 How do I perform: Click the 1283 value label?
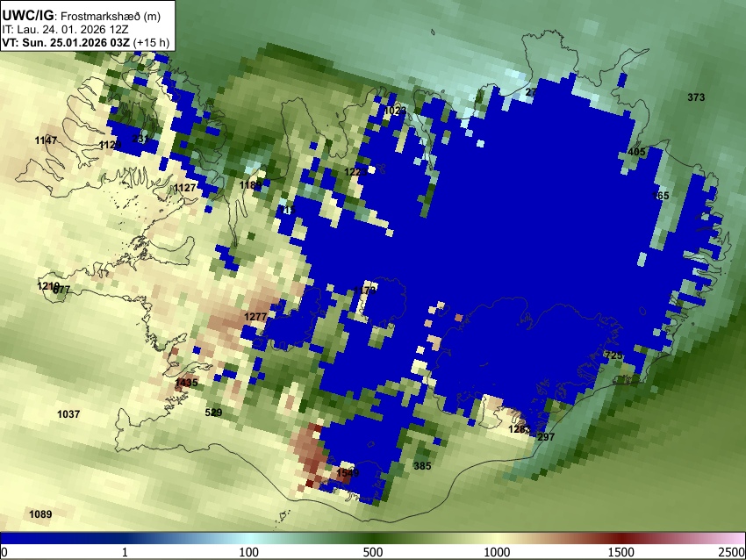(520, 429)
